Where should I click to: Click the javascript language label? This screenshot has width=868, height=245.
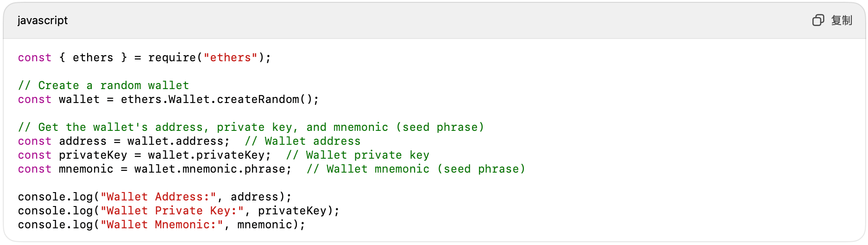click(43, 20)
